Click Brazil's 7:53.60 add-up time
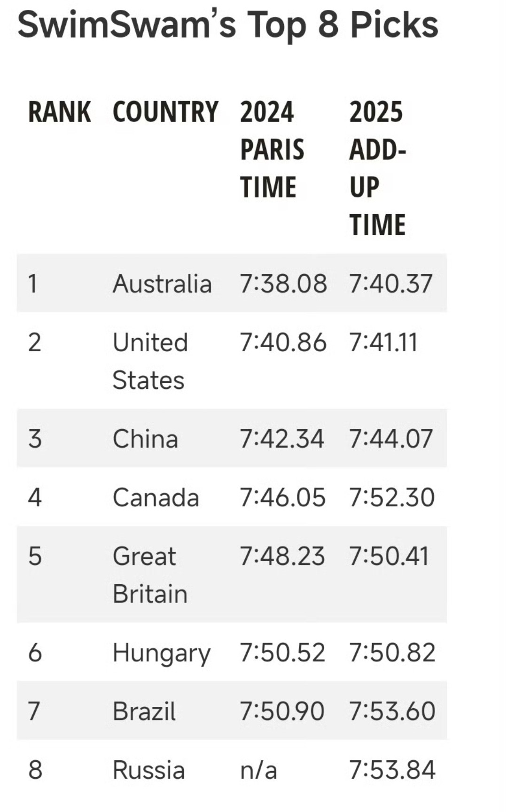Screen dimensions: 507x812 pyautogui.click(x=392, y=711)
